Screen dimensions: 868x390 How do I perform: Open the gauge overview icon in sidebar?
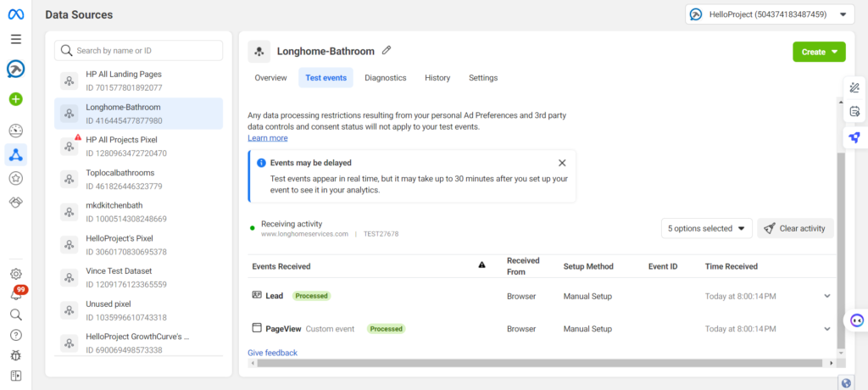click(16, 131)
